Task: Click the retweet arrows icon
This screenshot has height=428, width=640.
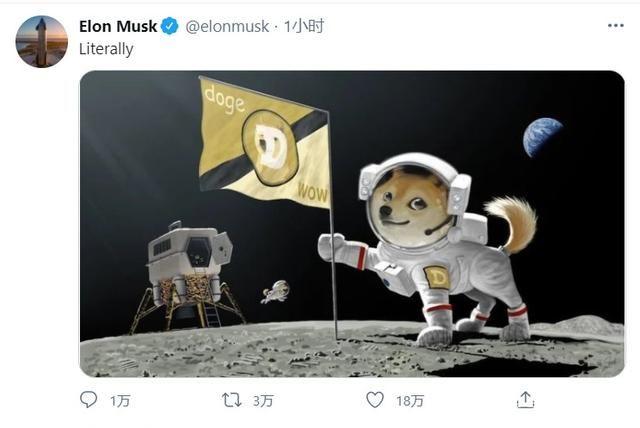Action: [231, 400]
